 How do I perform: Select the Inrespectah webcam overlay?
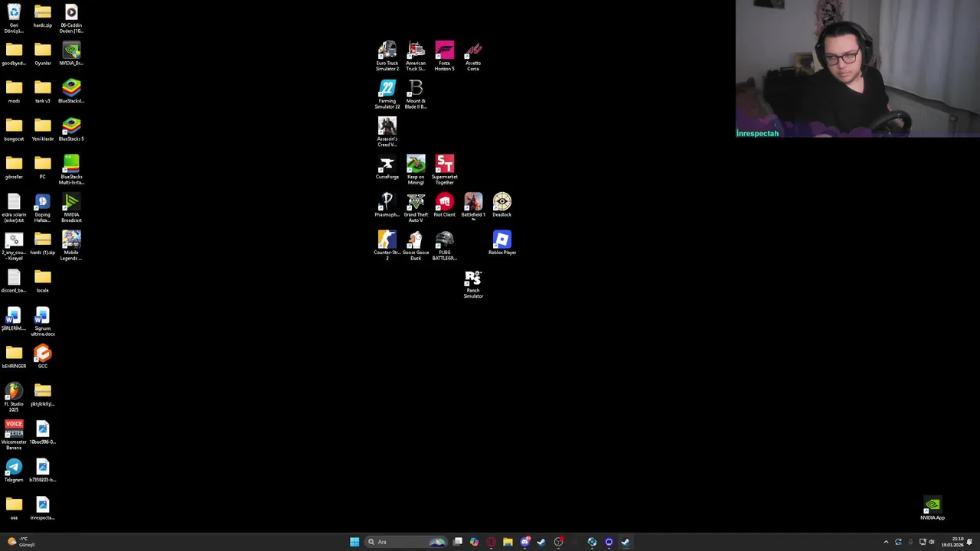857,69
